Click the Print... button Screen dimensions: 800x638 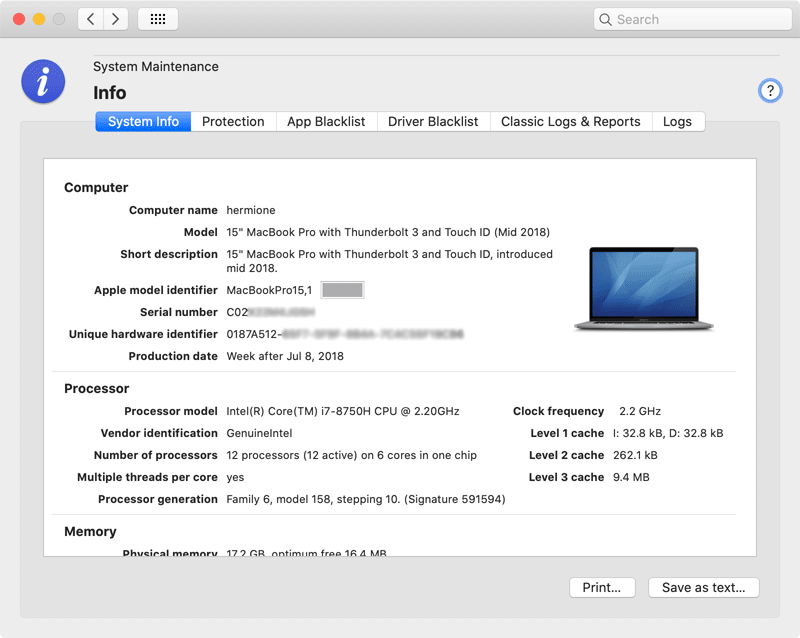coord(602,587)
